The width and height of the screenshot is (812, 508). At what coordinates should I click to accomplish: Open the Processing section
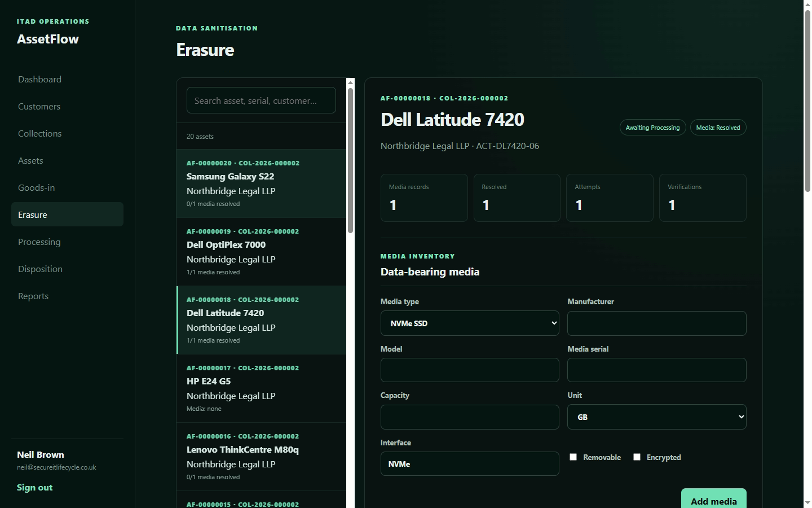67,242
